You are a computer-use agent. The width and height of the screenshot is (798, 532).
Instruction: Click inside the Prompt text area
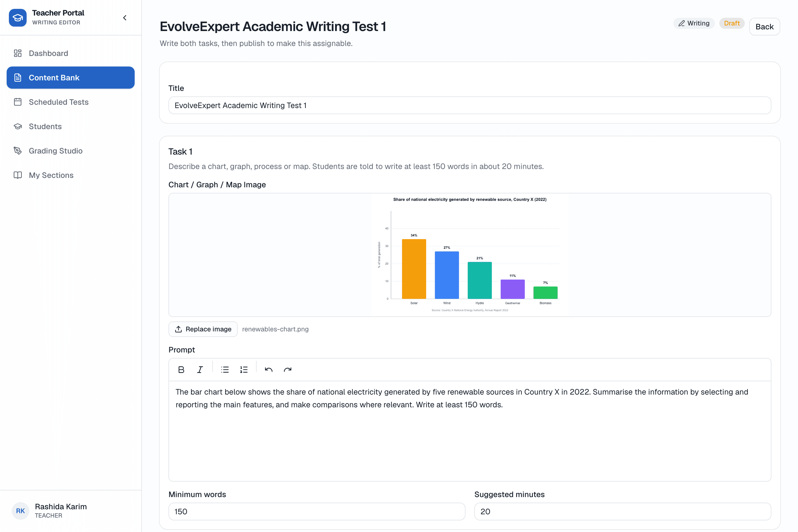(470, 431)
